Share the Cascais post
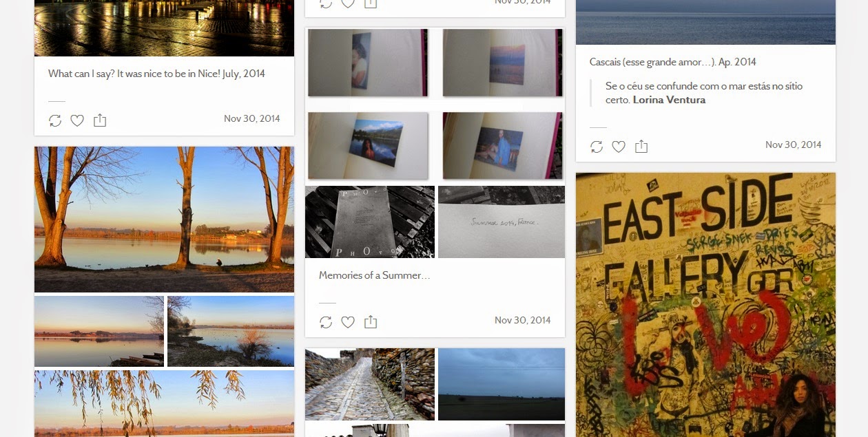This screenshot has width=868, height=437. click(x=641, y=146)
